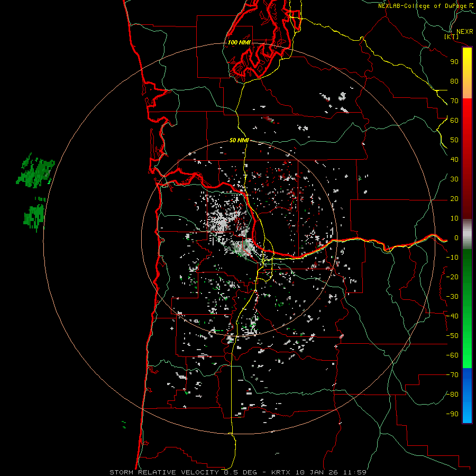The width and height of the screenshot is (476, 476).
Task: Select the 70 value on velocity scale
Action: pyautogui.click(x=454, y=101)
